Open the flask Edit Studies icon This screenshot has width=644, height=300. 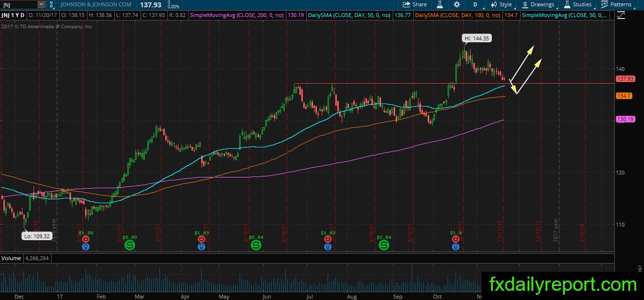[439, 4]
